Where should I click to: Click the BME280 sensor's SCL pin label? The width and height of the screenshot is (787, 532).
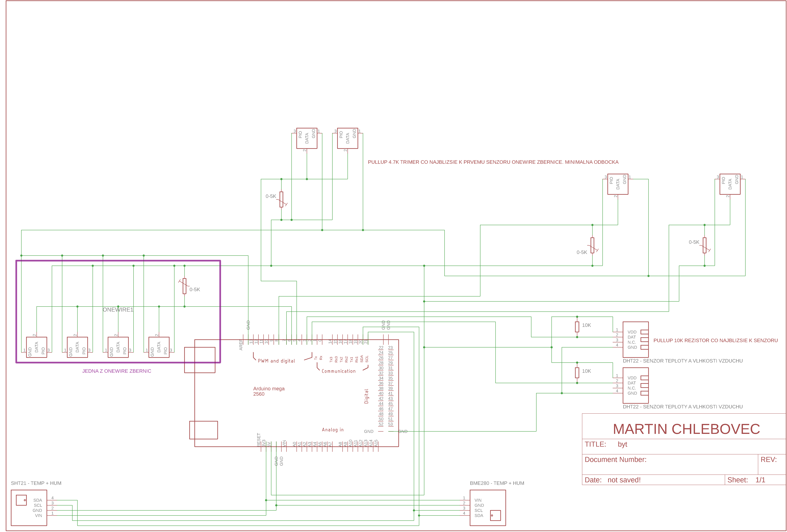[479, 510]
